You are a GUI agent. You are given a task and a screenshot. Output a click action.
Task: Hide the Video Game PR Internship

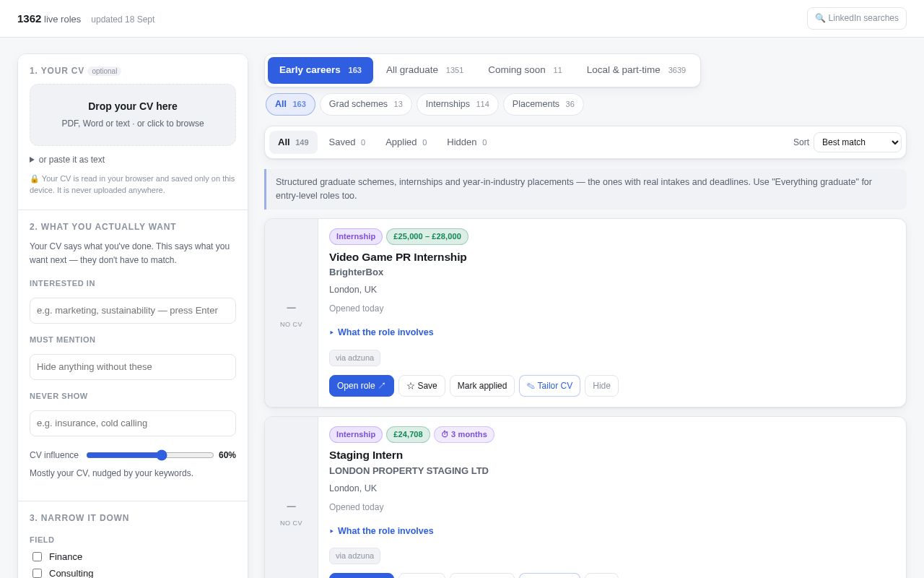601,386
